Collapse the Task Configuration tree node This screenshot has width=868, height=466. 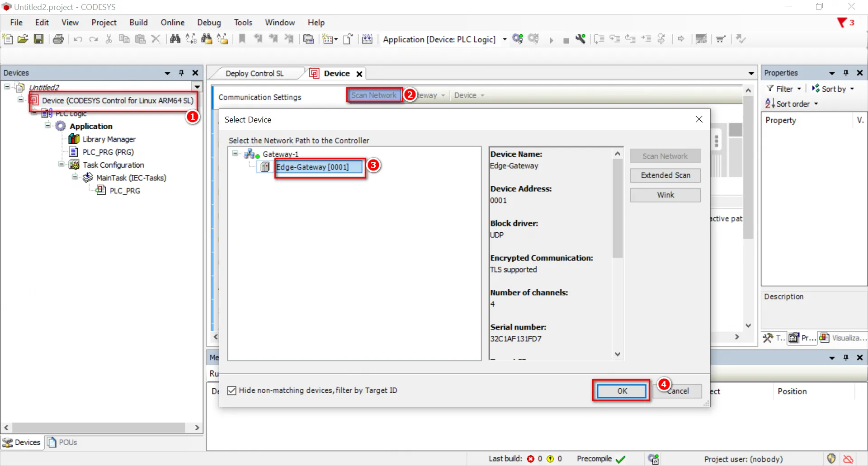pos(61,165)
